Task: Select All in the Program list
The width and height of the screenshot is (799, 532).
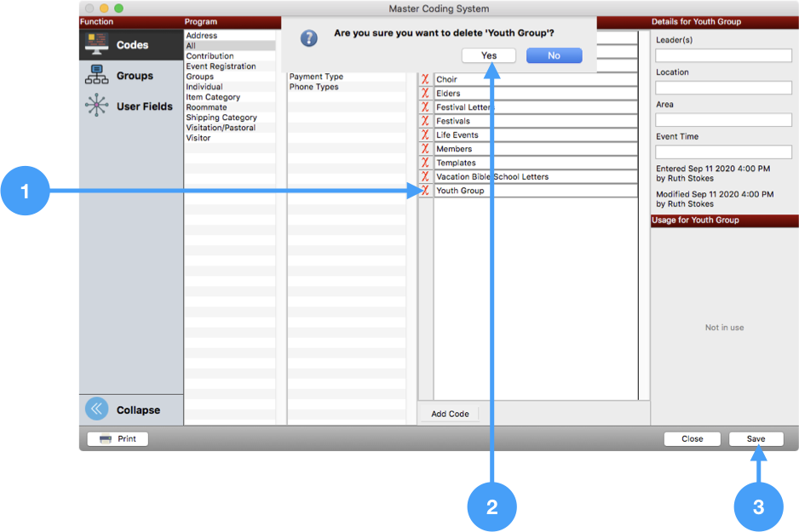Action: [x=230, y=46]
